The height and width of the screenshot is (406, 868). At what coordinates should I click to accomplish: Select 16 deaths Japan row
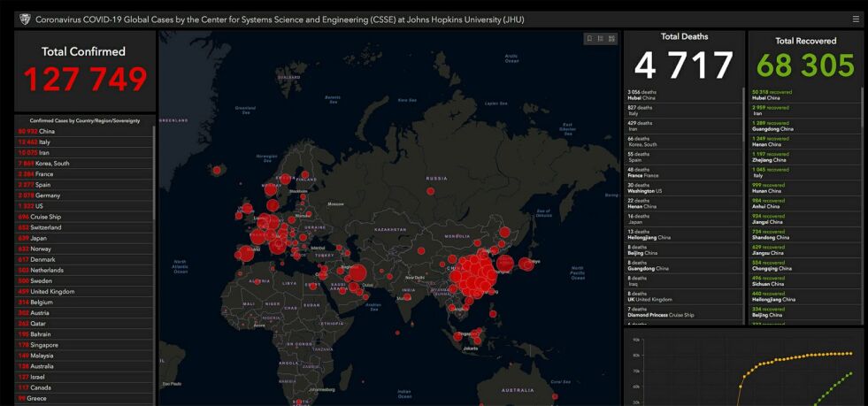tap(684, 219)
